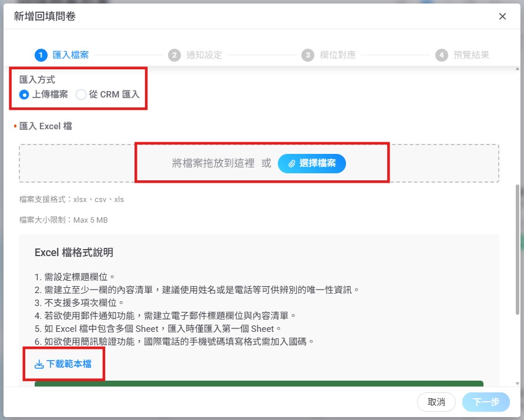Screen dimensions: 524x420
Task: Close the 新增回填問卷 dialog with X
Action: coord(502,16)
